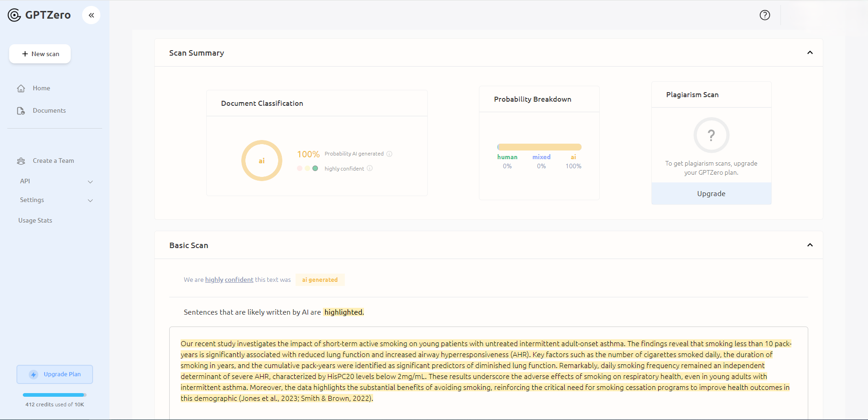Expand the Settings dropdown

[x=90, y=200]
